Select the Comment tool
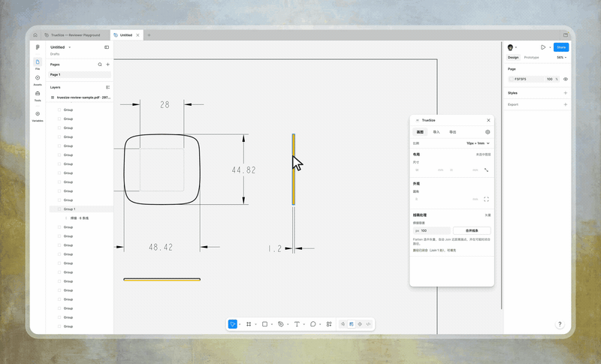This screenshot has width=601, height=364. coord(313,324)
